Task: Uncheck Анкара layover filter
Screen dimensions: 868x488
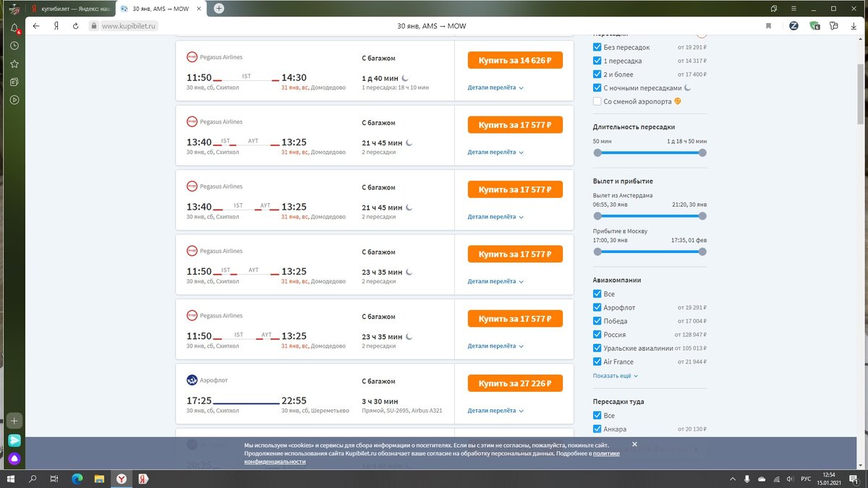Action: (597, 429)
